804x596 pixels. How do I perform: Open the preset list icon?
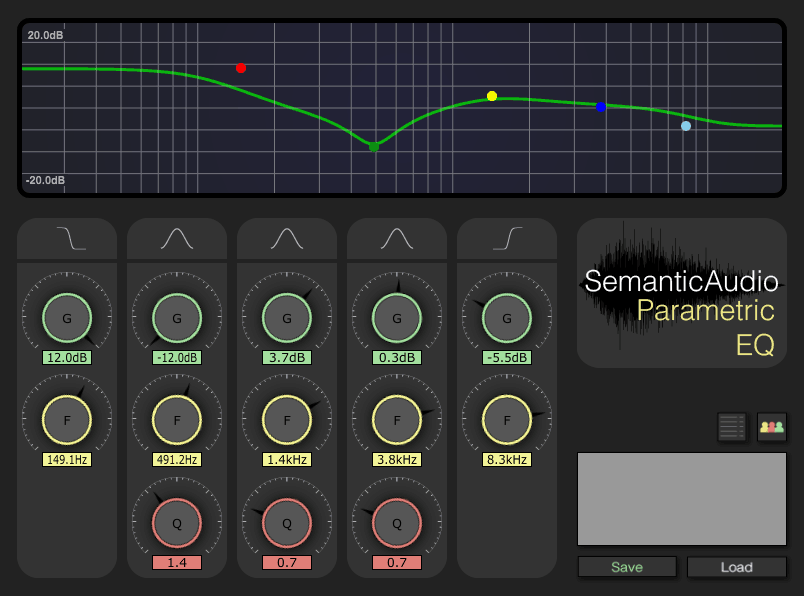click(731, 426)
